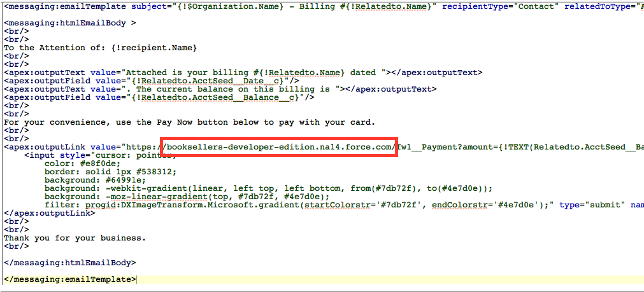
Task: Click the 'Thank you for your business.' line
Action: [75, 238]
